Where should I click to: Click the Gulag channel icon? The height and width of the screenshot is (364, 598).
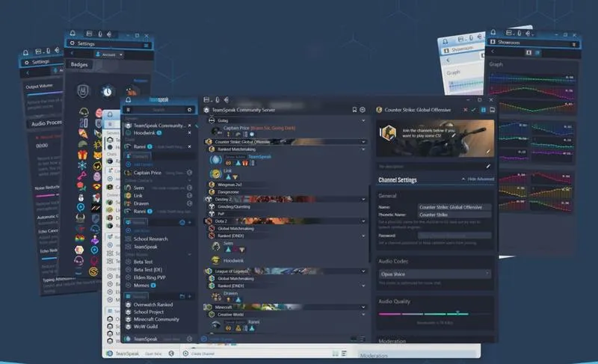tap(212, 120)
